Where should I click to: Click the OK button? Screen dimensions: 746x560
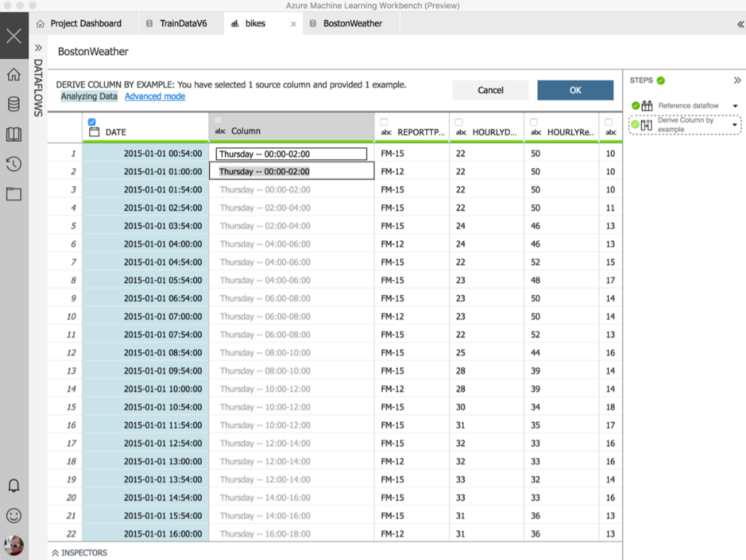575,90
